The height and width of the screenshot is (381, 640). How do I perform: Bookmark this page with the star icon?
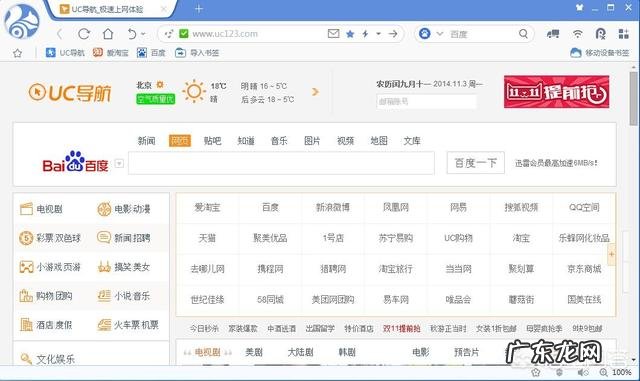pyautogui.click(x=350, y=34)
